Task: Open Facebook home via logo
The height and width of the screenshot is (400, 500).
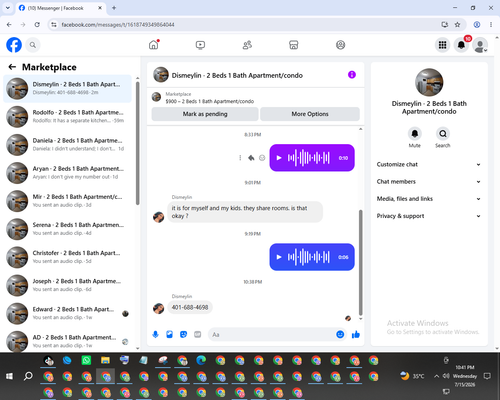Action: click(x=14, y=45)
